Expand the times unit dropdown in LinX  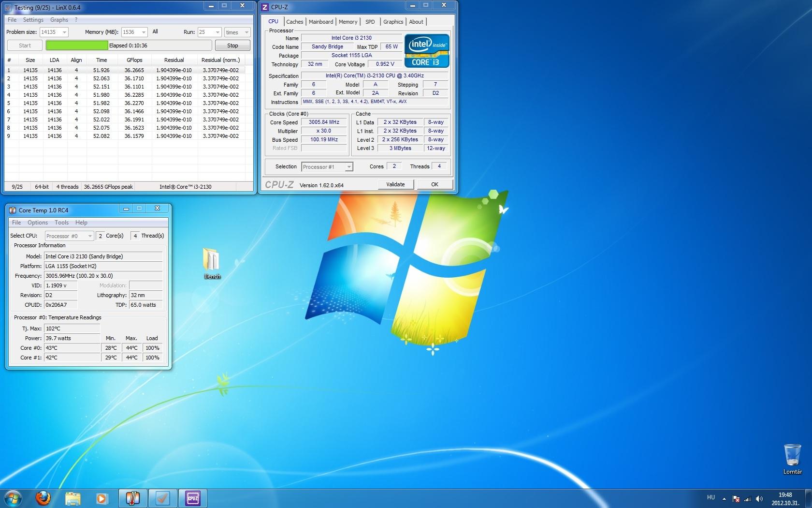246,32
